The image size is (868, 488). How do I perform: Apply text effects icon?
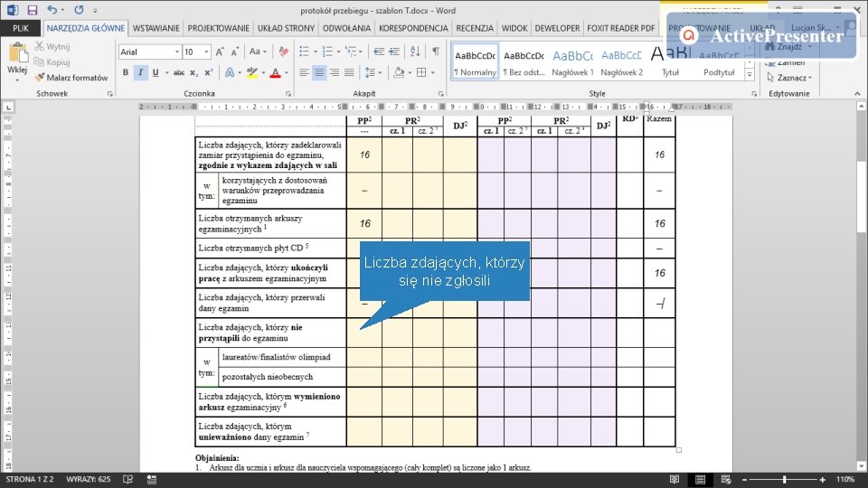tap(230, 72)
